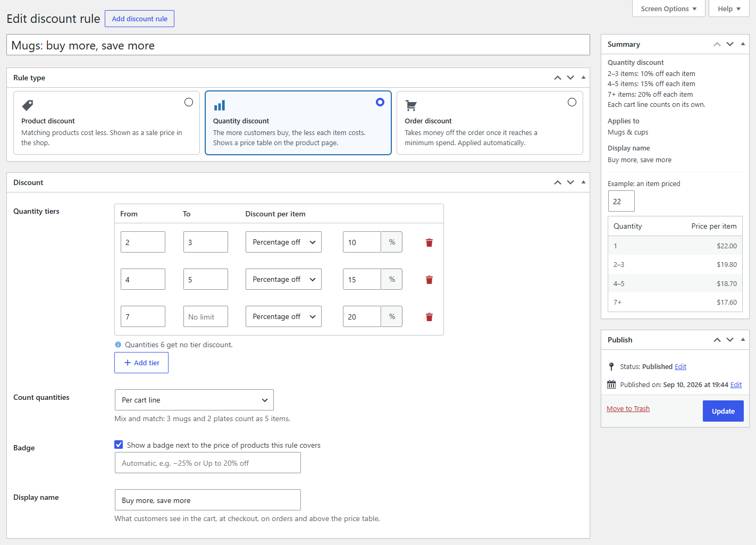The height and width of the screenshot is (545, 756).
Task: Move Summary panel up
Action: click(717, 44)
